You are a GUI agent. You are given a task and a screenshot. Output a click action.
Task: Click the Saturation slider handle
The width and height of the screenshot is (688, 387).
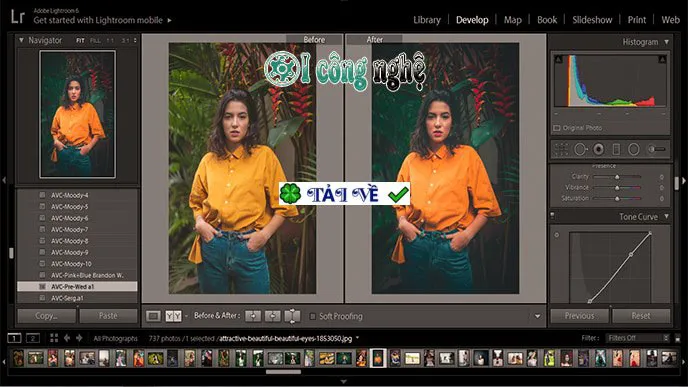click(617, 199)
